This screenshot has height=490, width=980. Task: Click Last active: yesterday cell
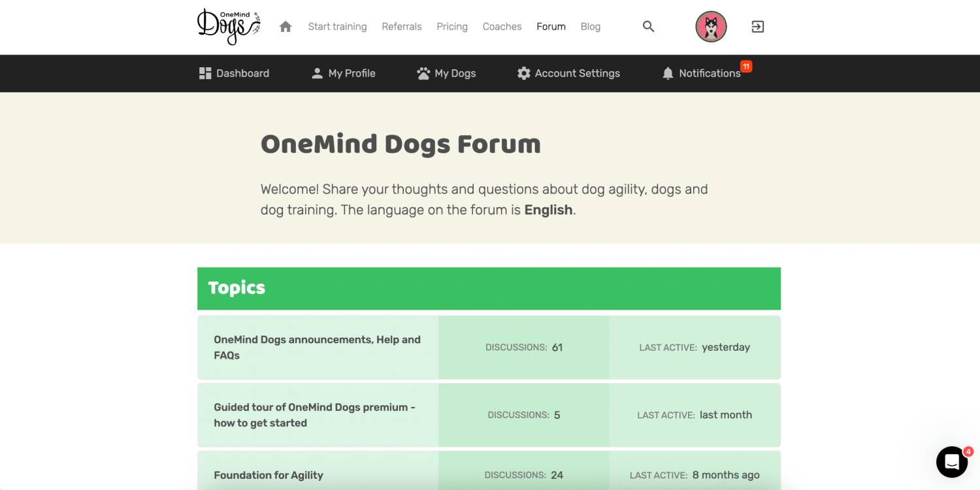694,348
